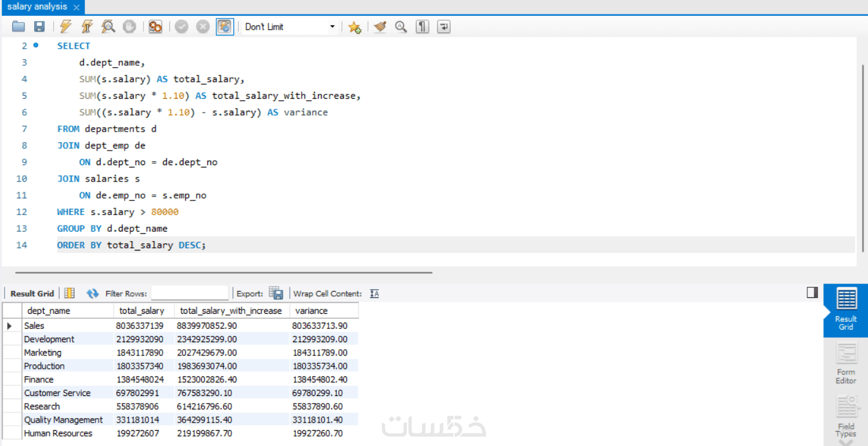This screenshot has width=868, height=446.
Task: Click the variance column header
Action: pyautogui.click(x=323, y=311)
